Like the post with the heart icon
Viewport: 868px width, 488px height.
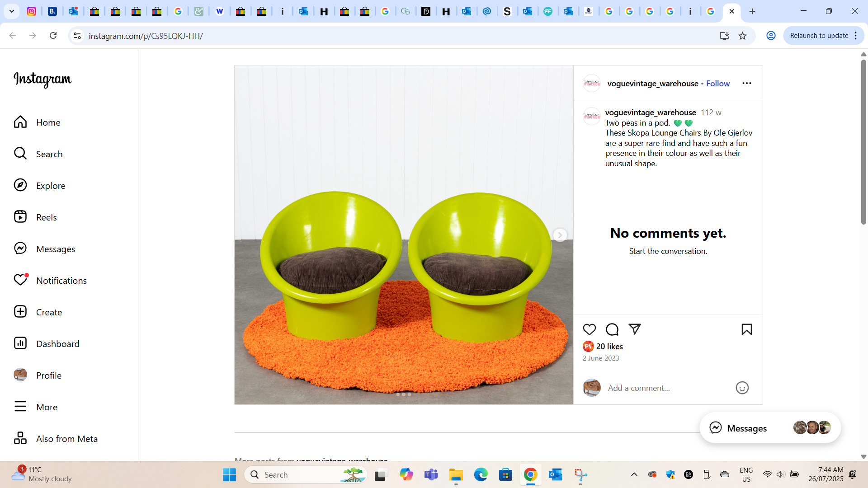tap(589, 329)
